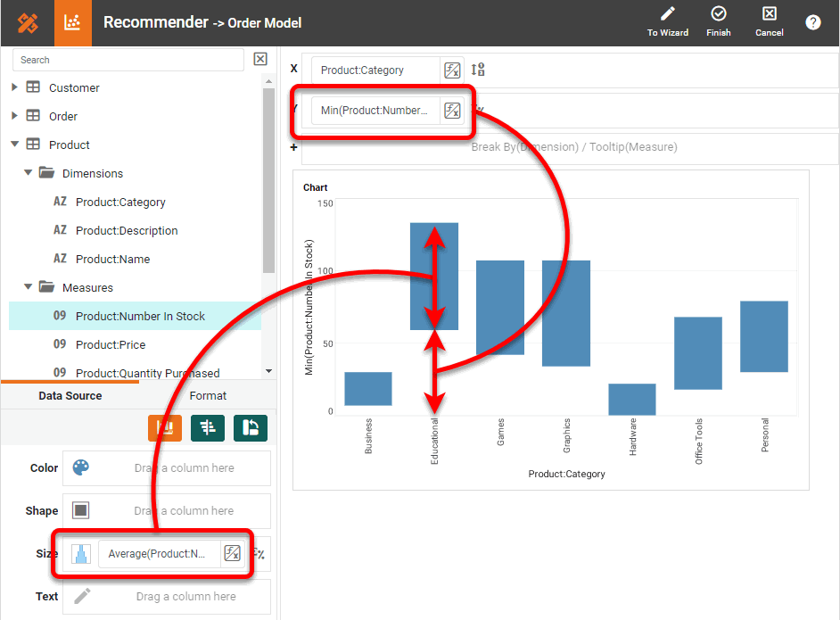Open the help question mark icon
Image resolution: width=840 pixels, height=620 pixels.
click(812, 22)
